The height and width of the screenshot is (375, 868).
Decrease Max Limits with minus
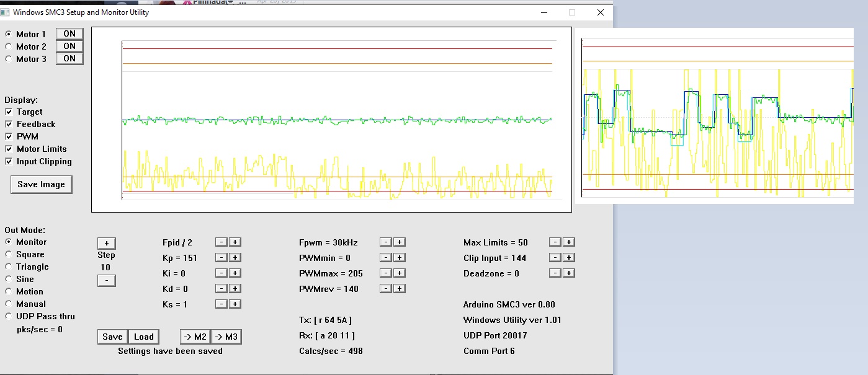click(555, 242)
